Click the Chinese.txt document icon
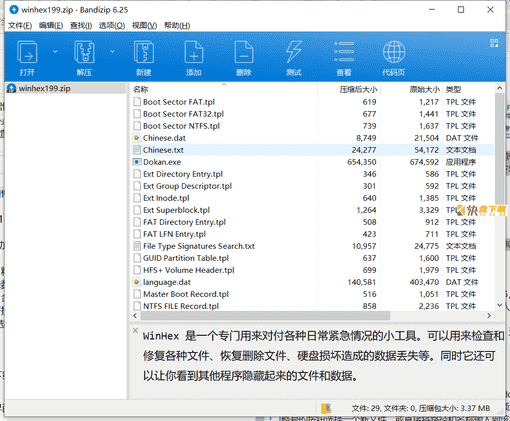 (137, 150)
